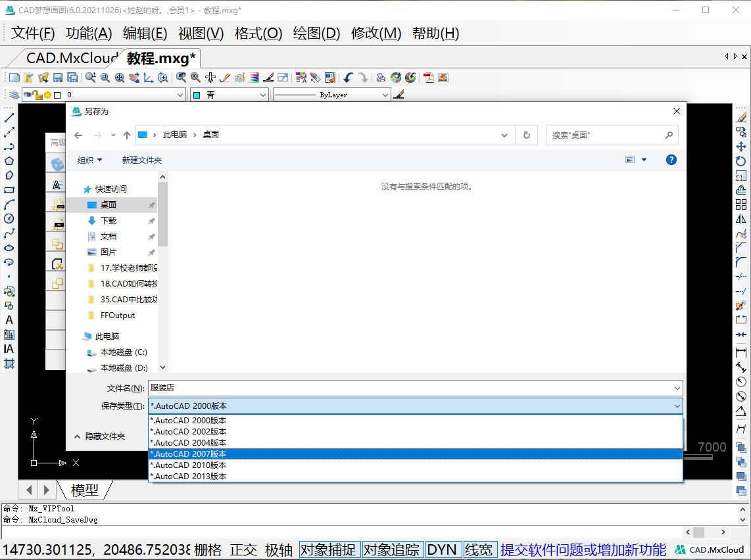Choose *.AutoCAD 2013版本 from the list

click(416, 477)
